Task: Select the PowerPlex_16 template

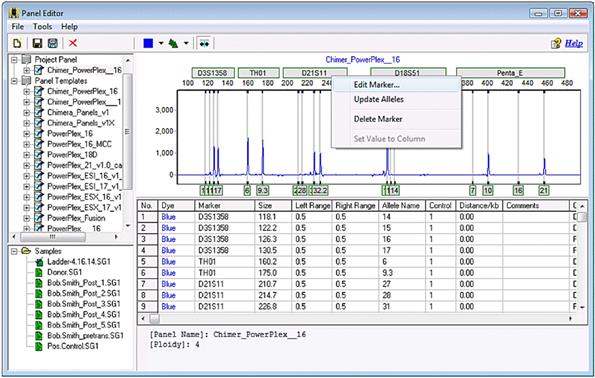Action: pos(70,134)
